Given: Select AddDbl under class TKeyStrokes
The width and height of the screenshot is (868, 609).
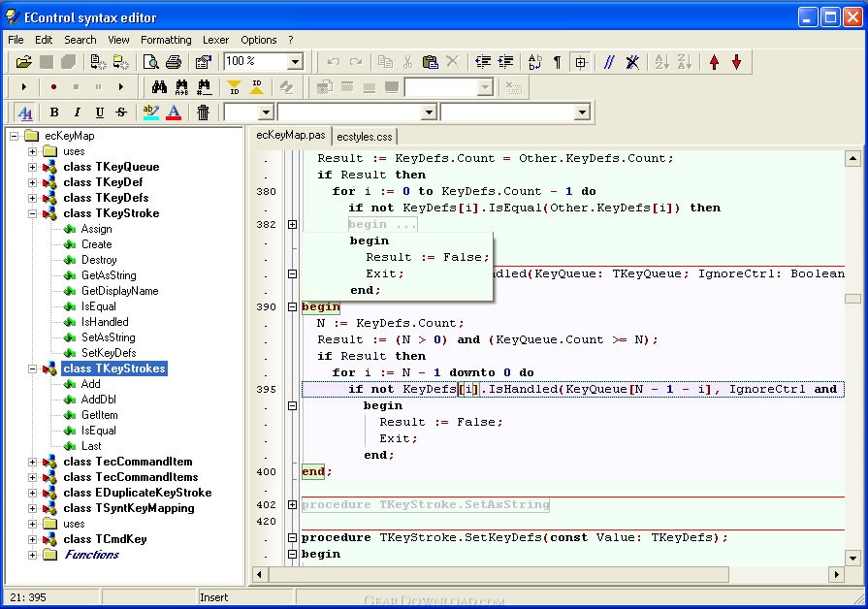Looking at the screenshot, I should 99,400.
